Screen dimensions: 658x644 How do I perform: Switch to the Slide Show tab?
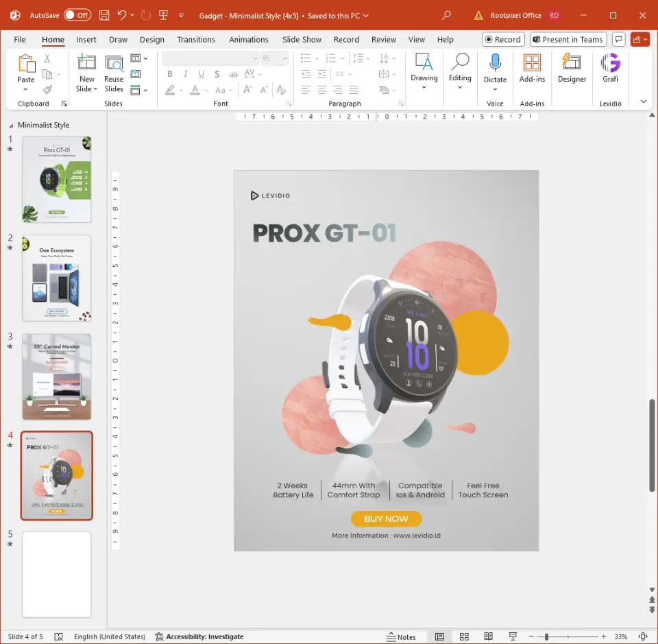[302, 40]
